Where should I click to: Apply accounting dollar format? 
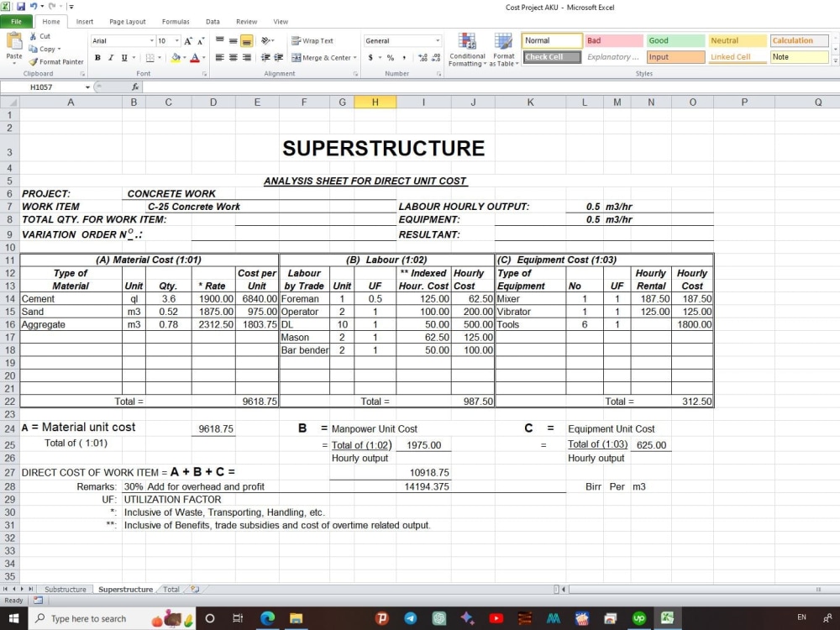[370, 57]
